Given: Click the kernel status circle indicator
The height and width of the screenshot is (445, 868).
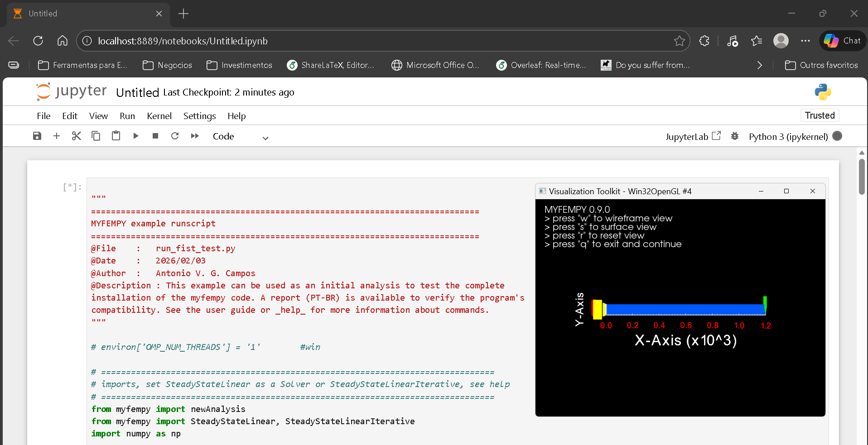Looking at the screenshot, I should [837, 136].
